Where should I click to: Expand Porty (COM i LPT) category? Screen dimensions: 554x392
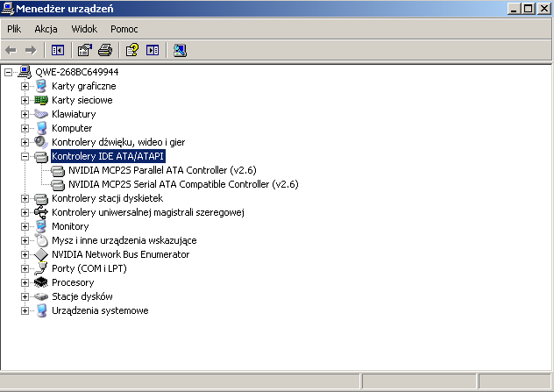click(25, 268)
